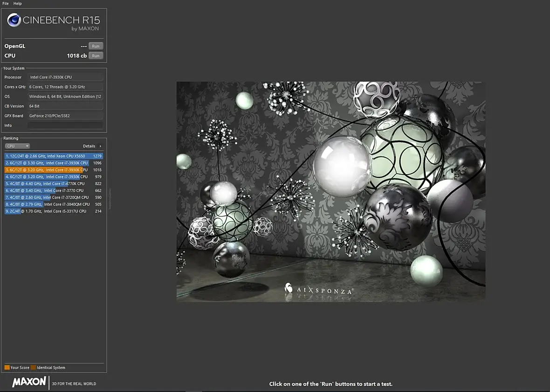
Task: Select the highlighted orange 1018 score row
Action: pyautogui.click(x=54, y=170)
